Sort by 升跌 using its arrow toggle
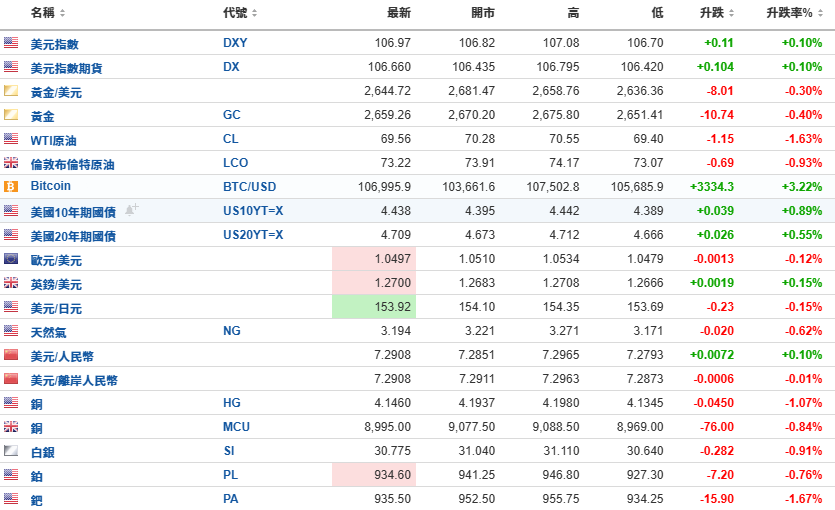This screenshot has width=835, height=510. 732,13
